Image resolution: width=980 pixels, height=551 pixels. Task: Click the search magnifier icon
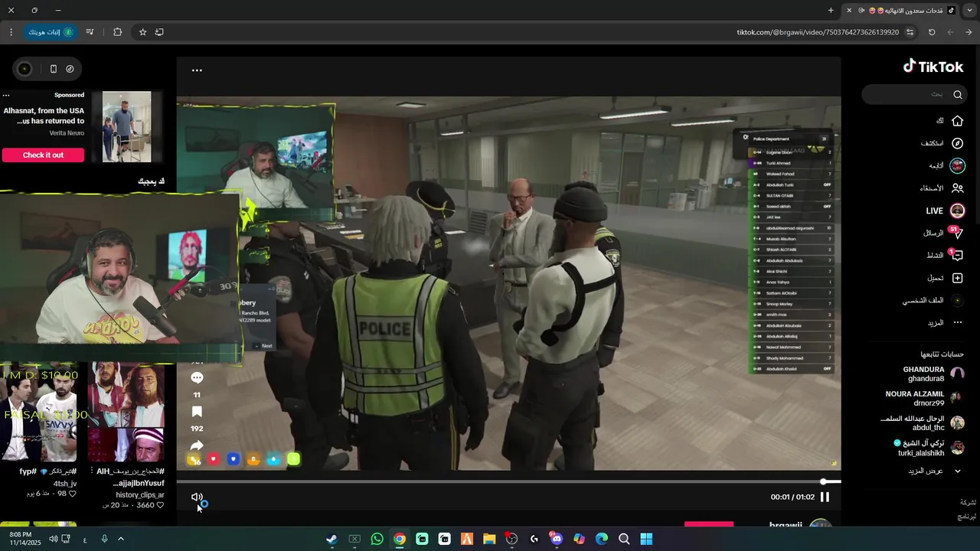(x=957, y=94)
